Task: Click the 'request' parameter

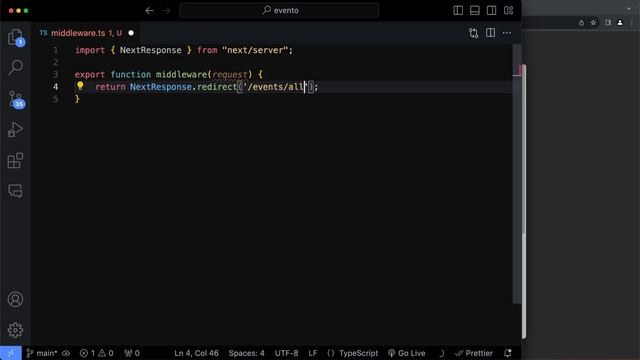Action: [230, 75]
